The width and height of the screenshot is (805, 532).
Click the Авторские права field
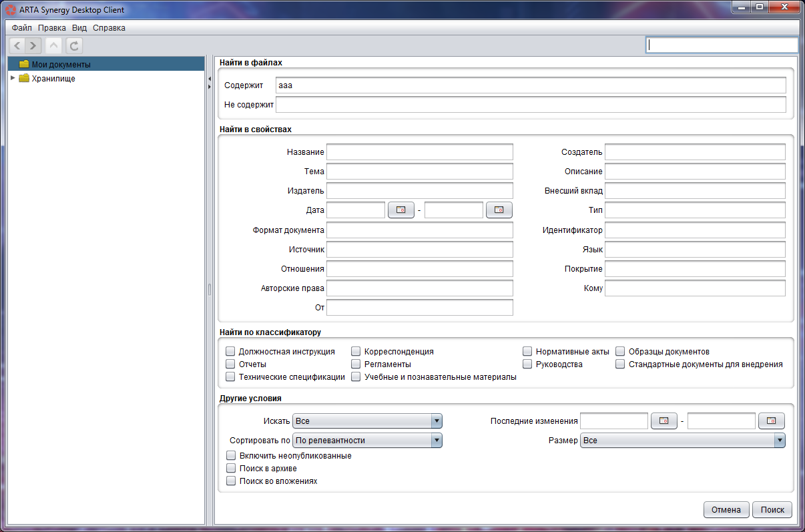tap(420, 288)
